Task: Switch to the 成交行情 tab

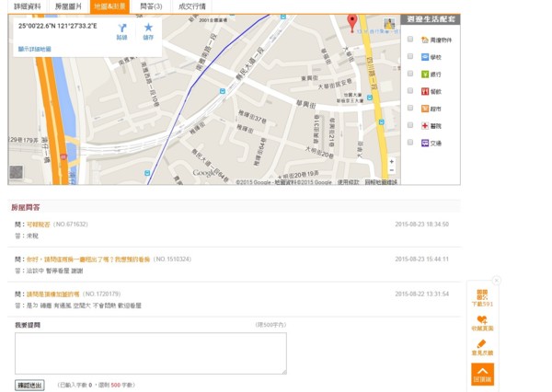Action: (192, 6)
